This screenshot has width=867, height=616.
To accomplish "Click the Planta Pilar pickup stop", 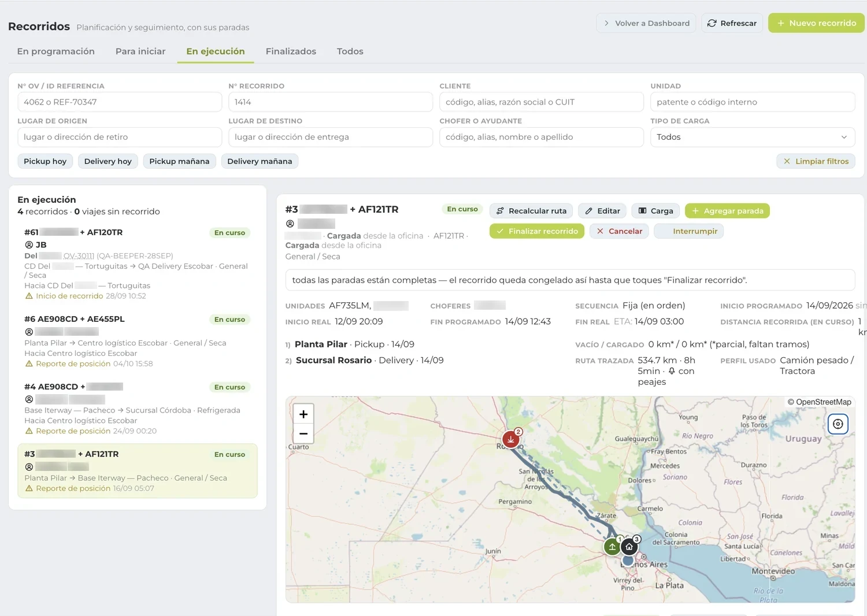I will click(x=354, y=344).
